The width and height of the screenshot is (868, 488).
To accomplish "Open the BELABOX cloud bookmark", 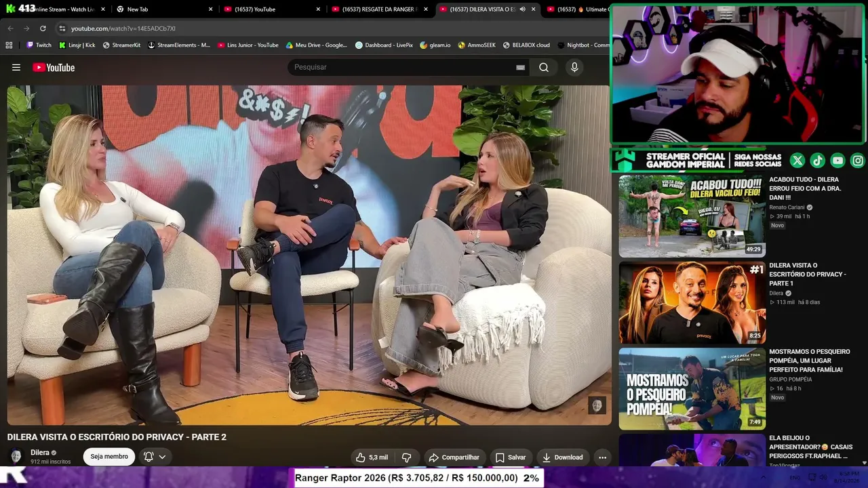I will tap(526, 45).
